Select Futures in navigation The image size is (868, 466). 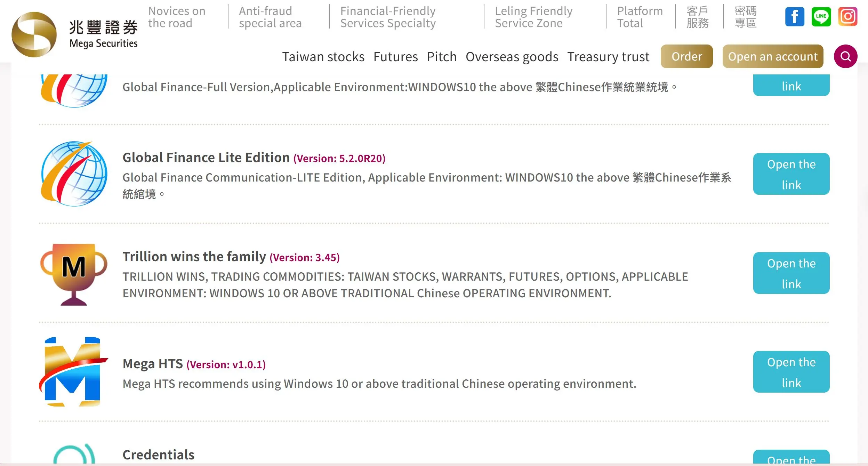click(395, 57)
